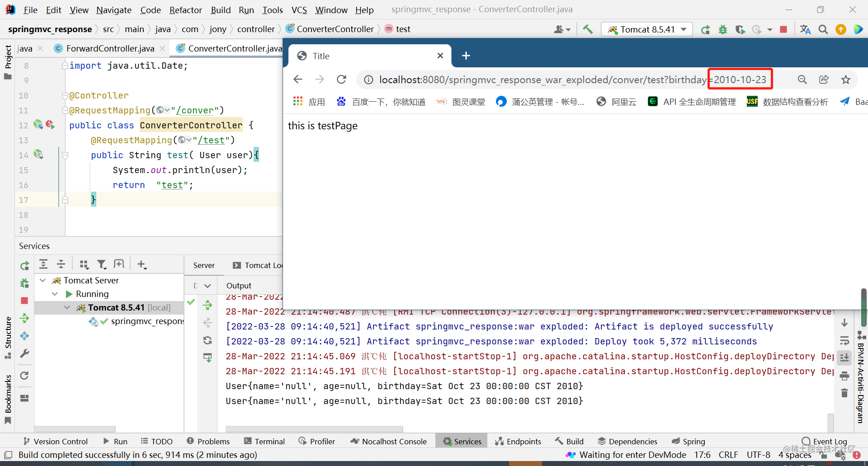Open browser zoom magnifier icon
This screenshot has height=466, width=868.
click(x=802, y=80)
